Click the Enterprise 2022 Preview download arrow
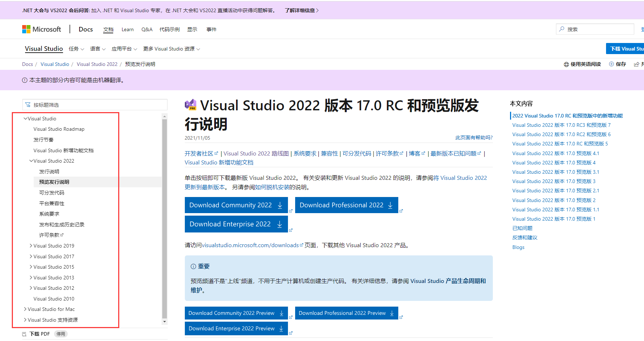 tap(281, 328)
